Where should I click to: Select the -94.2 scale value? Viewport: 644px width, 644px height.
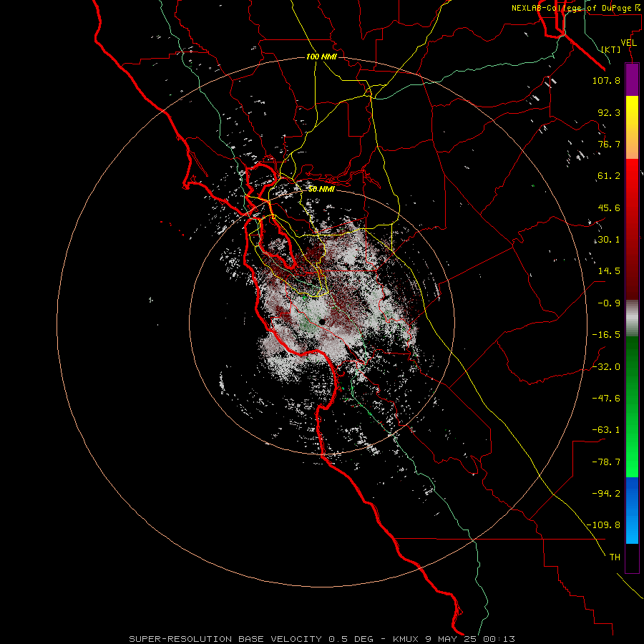606,494
